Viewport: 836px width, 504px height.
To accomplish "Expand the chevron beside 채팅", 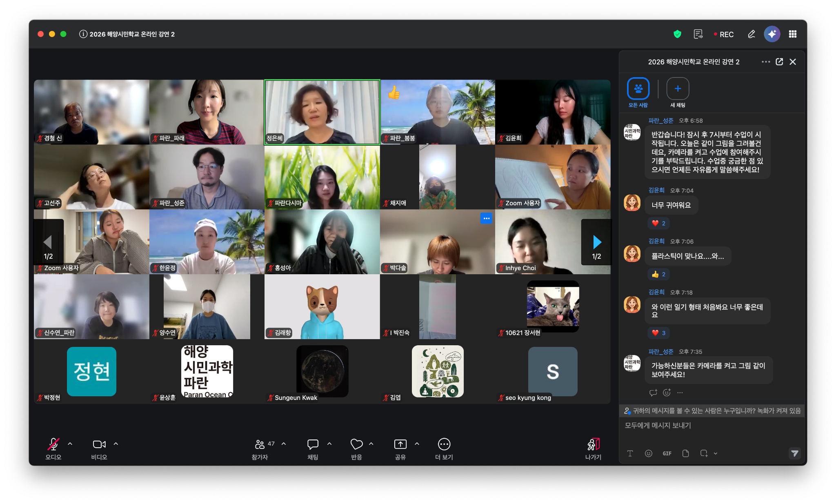I will 329,444.
